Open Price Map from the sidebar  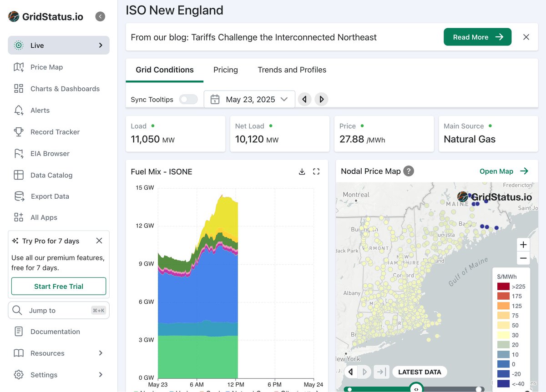[59, 67]
